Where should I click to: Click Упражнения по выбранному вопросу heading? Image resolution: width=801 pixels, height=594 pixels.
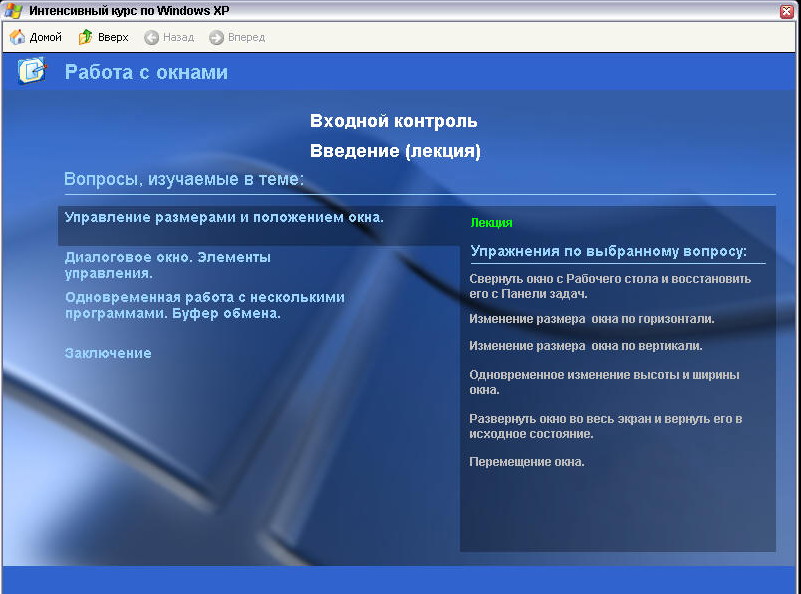608,251
